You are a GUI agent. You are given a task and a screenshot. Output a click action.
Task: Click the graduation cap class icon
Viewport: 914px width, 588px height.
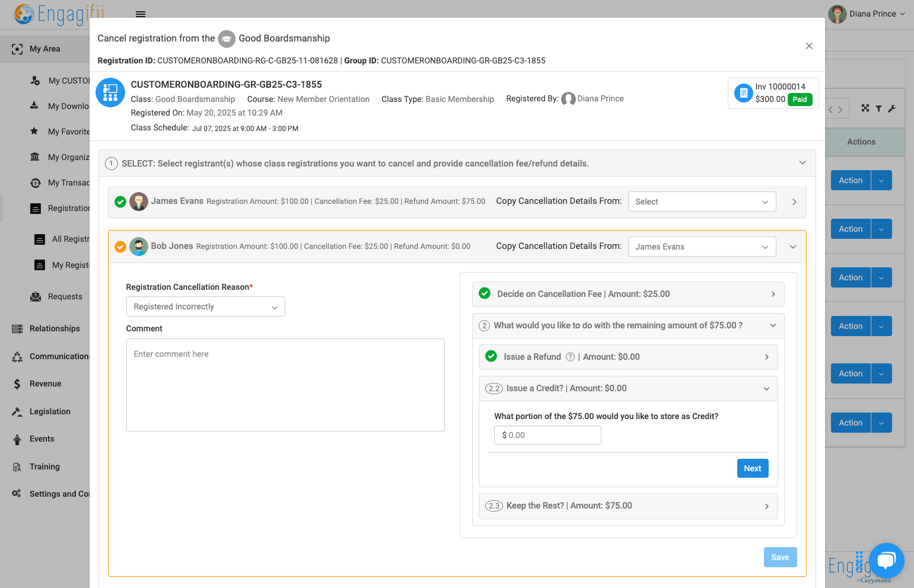coord(227,39)
